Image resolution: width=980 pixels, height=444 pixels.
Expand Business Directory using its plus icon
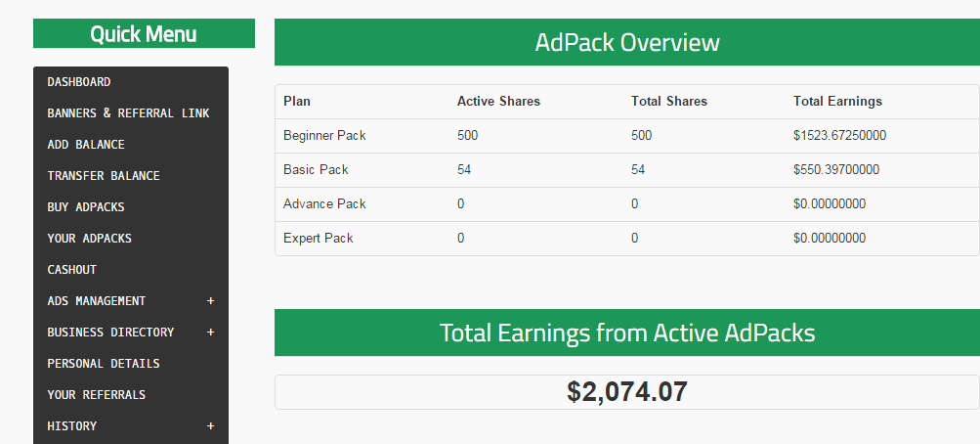(210, 333)
